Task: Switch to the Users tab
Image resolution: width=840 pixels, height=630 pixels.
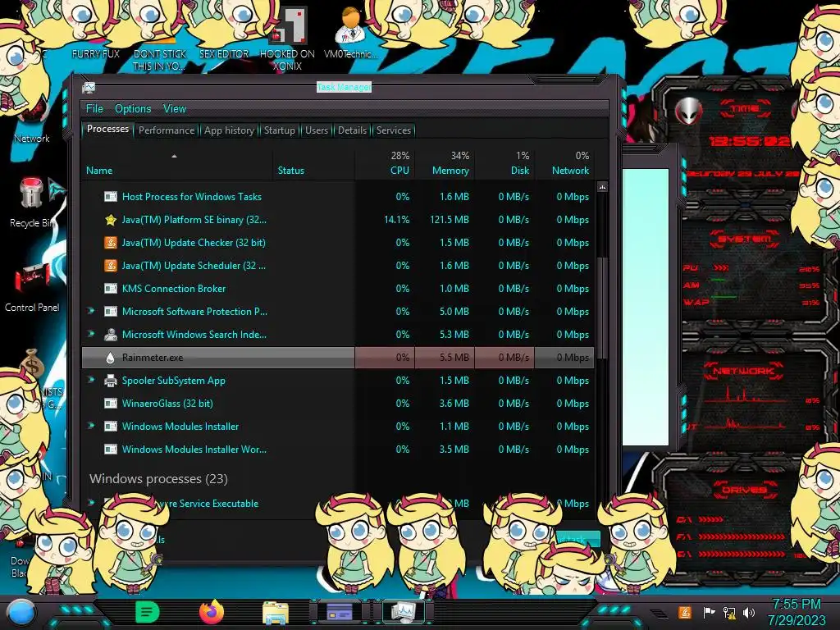Action: 317,130
